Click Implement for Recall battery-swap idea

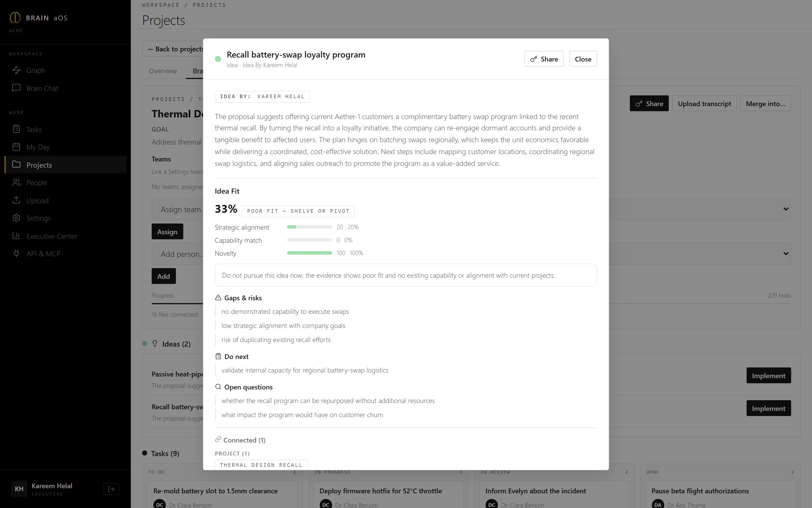coord(768,408)
